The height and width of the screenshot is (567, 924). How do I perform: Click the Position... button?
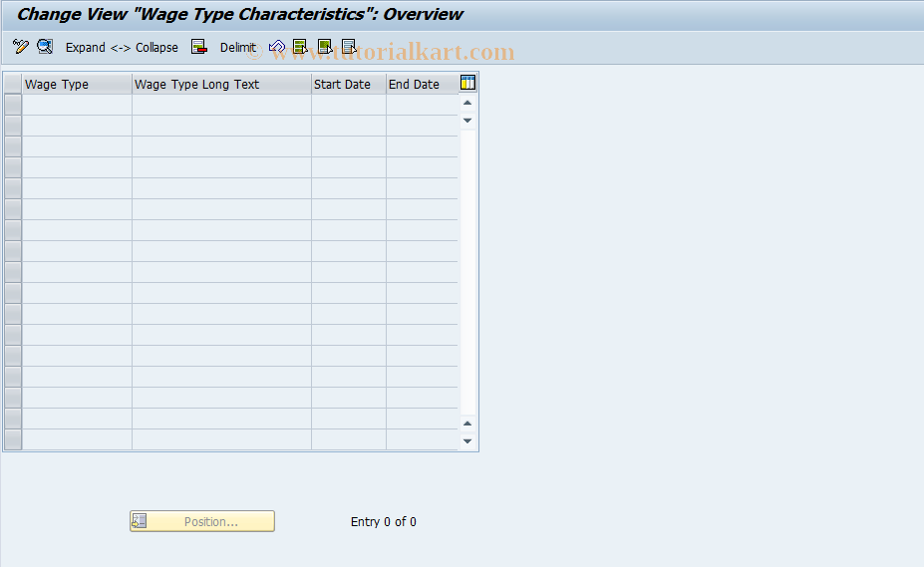(x=202, y=521)
